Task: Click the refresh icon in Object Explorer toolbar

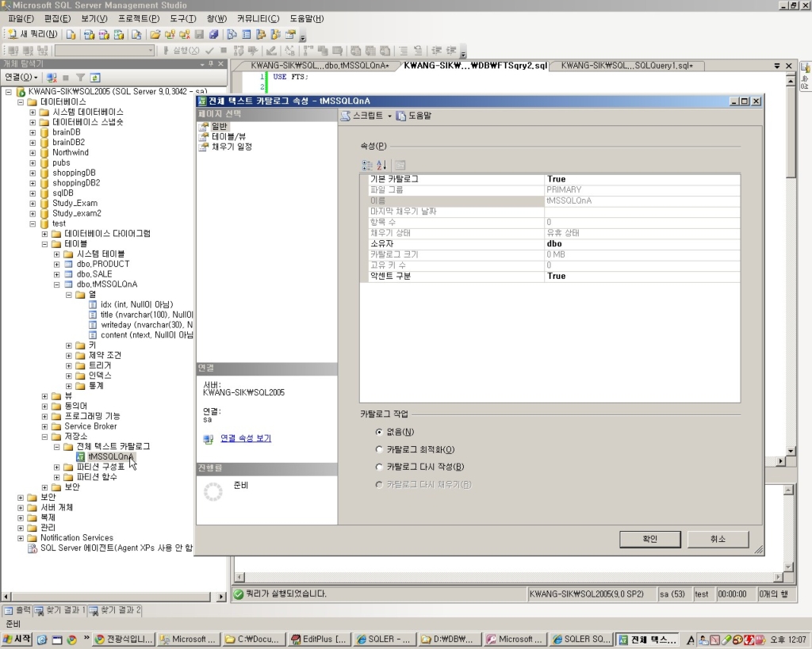Action: (95, 78)
